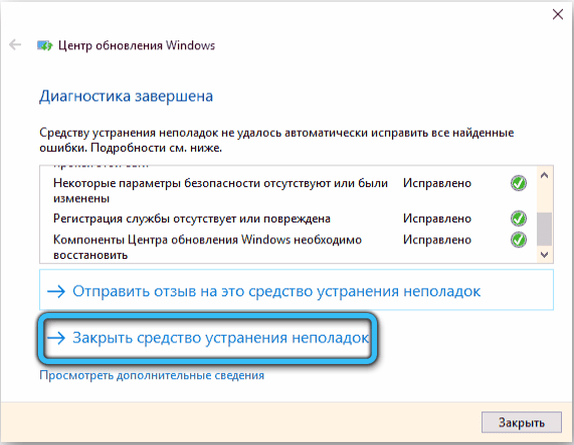The height and width of the screenshot is (445, 574).
Task: Click the 'Центр обновления Windows' title text
Action: coord(137,46)
